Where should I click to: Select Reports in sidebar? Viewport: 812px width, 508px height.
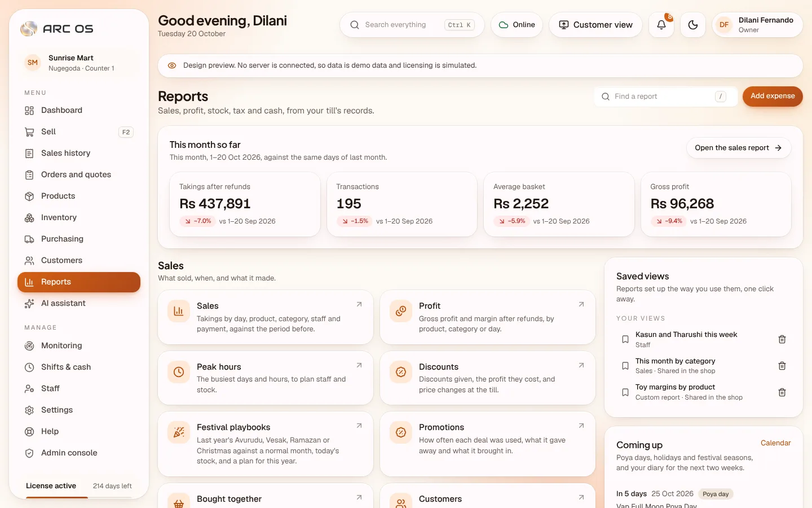(79, 282)
